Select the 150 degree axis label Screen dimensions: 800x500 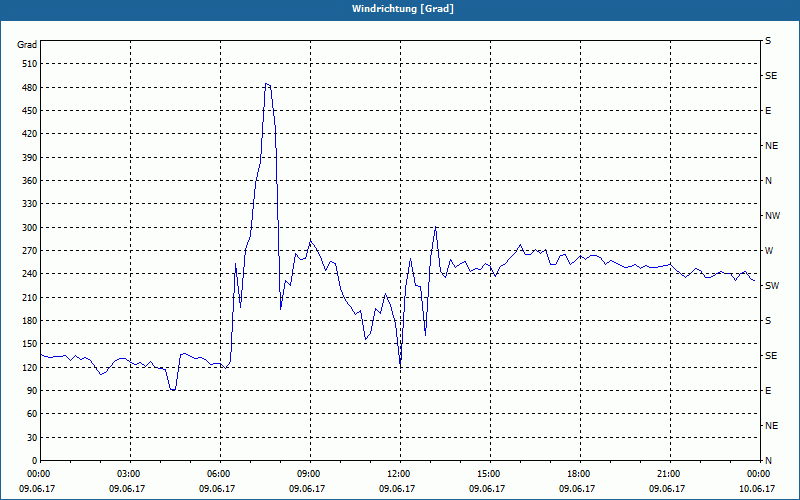[31, 344]
